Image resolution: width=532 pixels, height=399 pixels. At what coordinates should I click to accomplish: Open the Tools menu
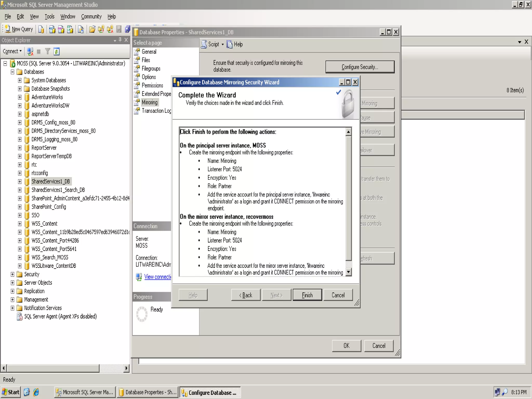[x=49, y=17]
